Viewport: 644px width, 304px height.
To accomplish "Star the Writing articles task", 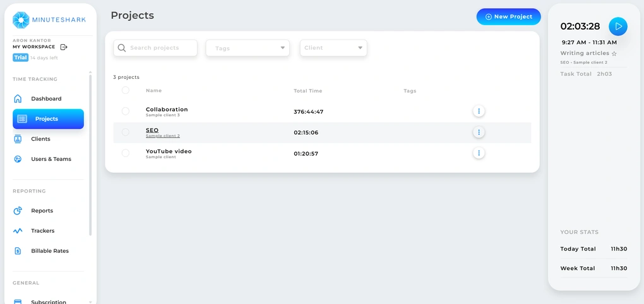I will coord(614,54).
